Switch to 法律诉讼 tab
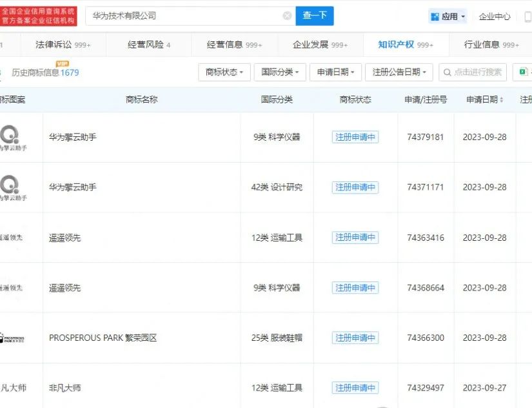The image size is (532, 408). pos(63,45)
